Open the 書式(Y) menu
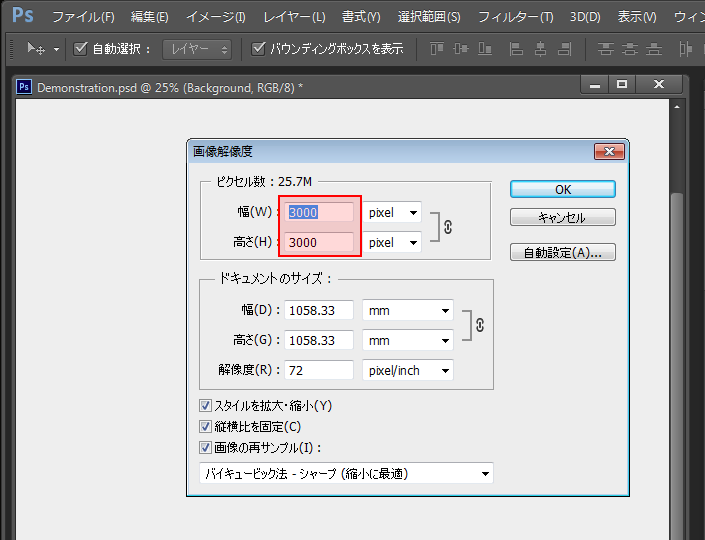 click(x=361, y=17)
